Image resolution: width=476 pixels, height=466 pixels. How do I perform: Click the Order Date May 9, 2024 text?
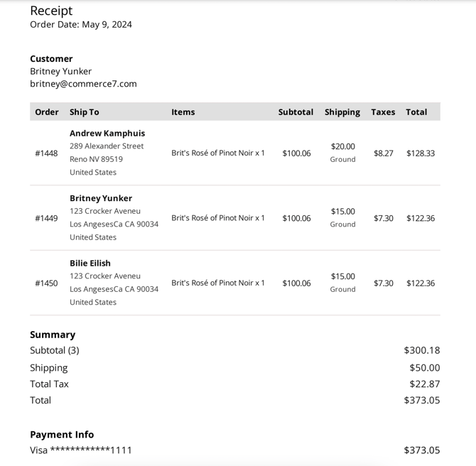81,25
